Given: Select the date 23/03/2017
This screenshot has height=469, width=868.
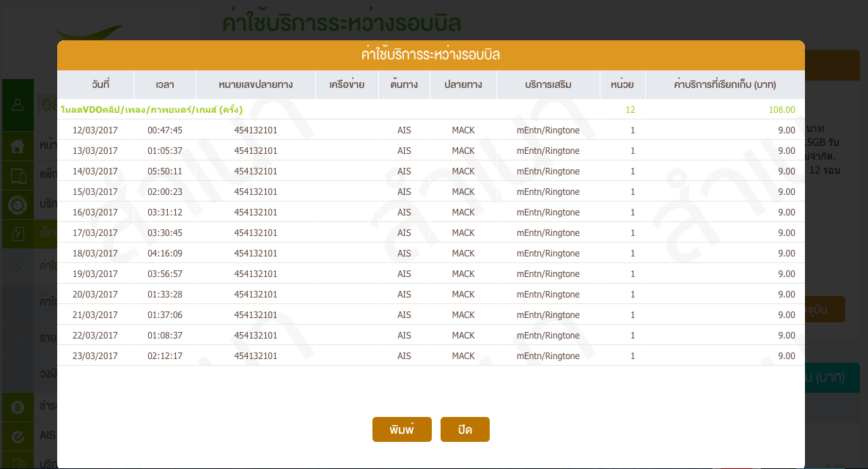Looking at the screenshot, I should pyautogui.click(x=95, y=355).
